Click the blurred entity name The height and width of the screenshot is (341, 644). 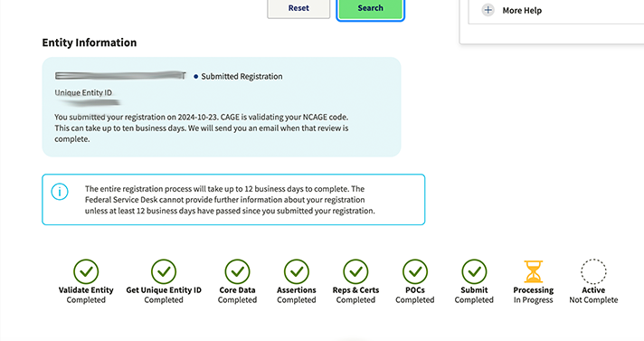[x=120, y=76]
